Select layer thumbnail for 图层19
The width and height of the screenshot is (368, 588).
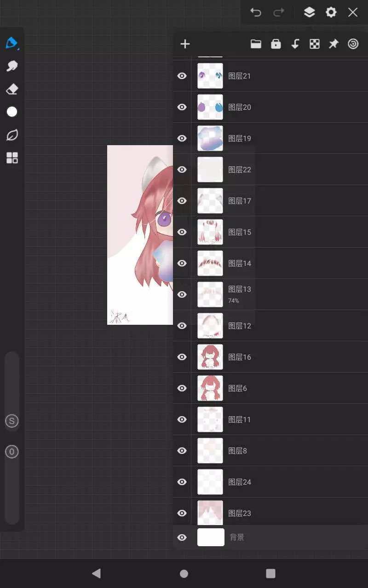pyautogui.click(x=210, y=138)
